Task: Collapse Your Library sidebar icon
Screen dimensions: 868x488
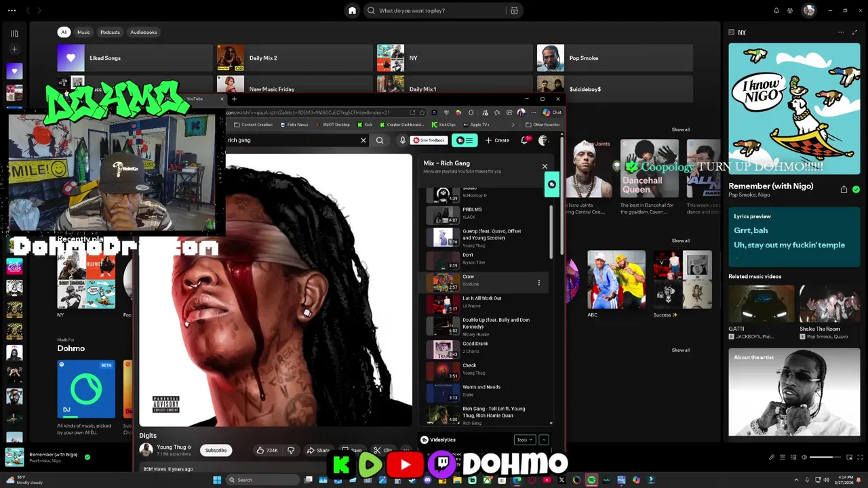Action: point(14,33)
